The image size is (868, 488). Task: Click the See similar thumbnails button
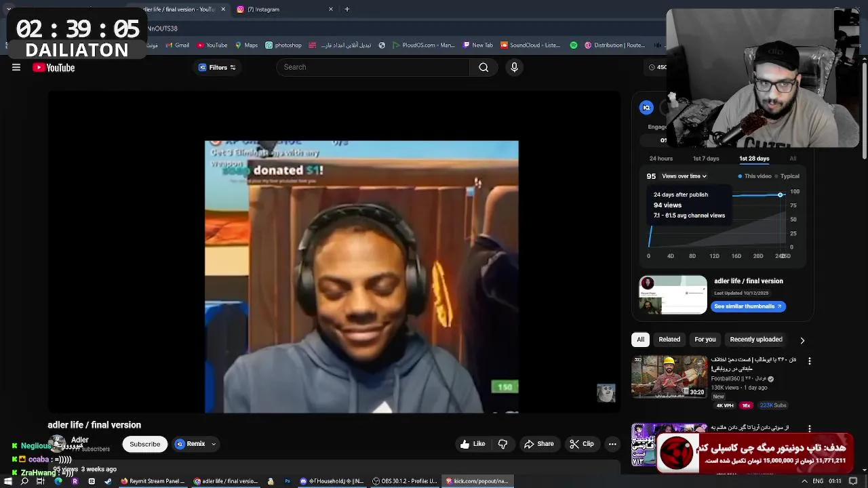point(748,306)
